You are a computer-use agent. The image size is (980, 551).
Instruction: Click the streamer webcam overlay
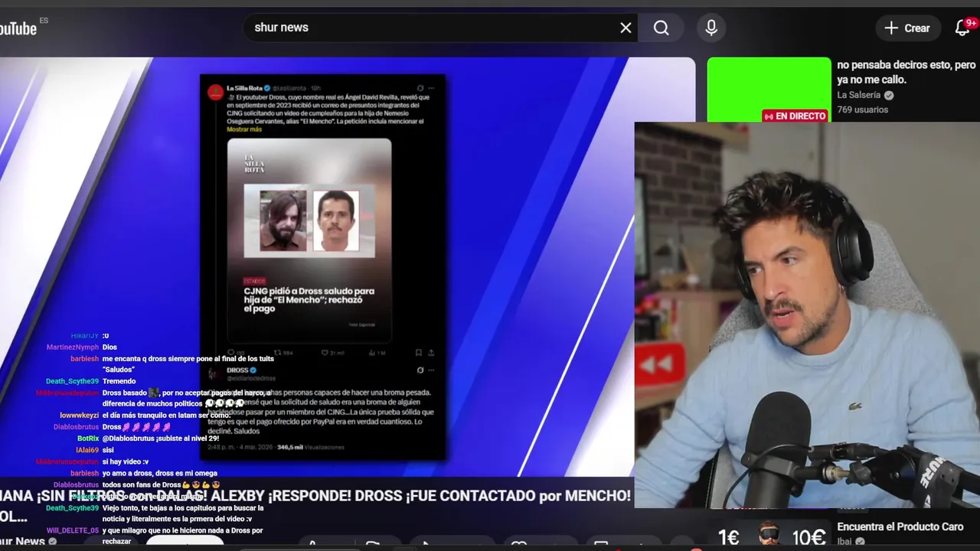807,314
